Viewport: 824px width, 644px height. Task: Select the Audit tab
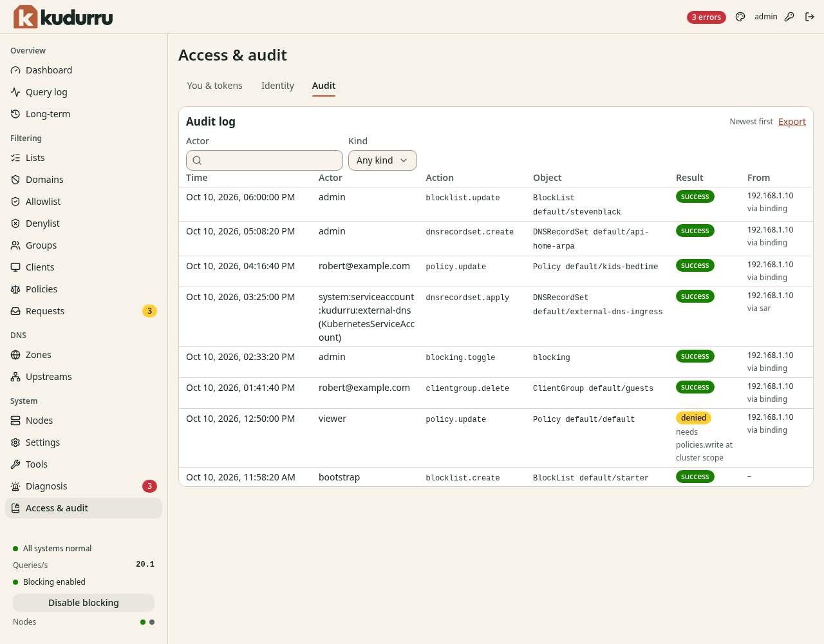click(324, 86)
